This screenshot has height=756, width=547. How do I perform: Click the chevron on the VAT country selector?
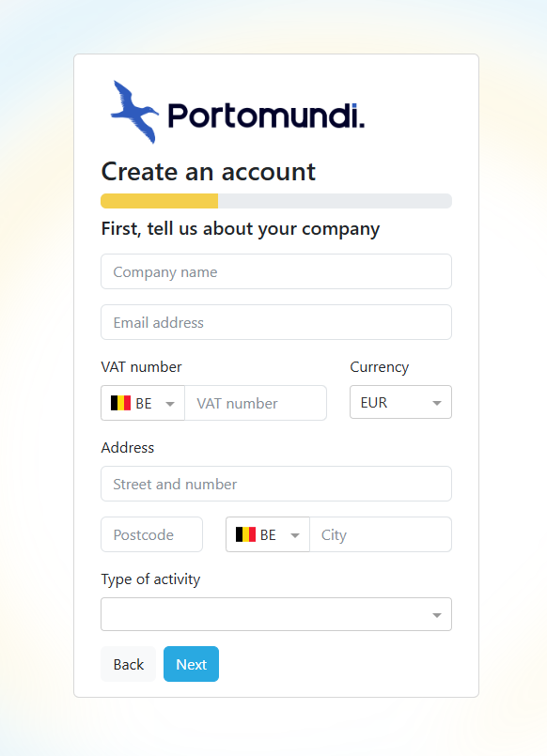click(170, 402)
